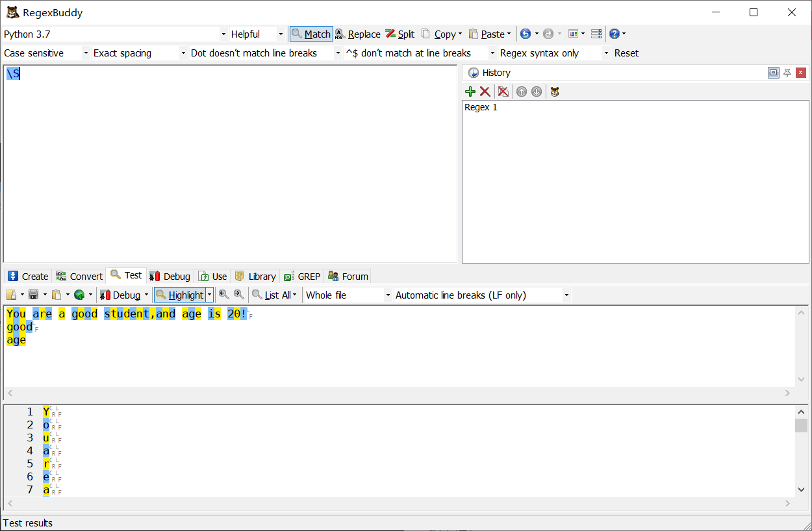The height and width of the screenshot is (531, 812).
Task: Click the word student in test text
Action: click(x=127, y=314)
